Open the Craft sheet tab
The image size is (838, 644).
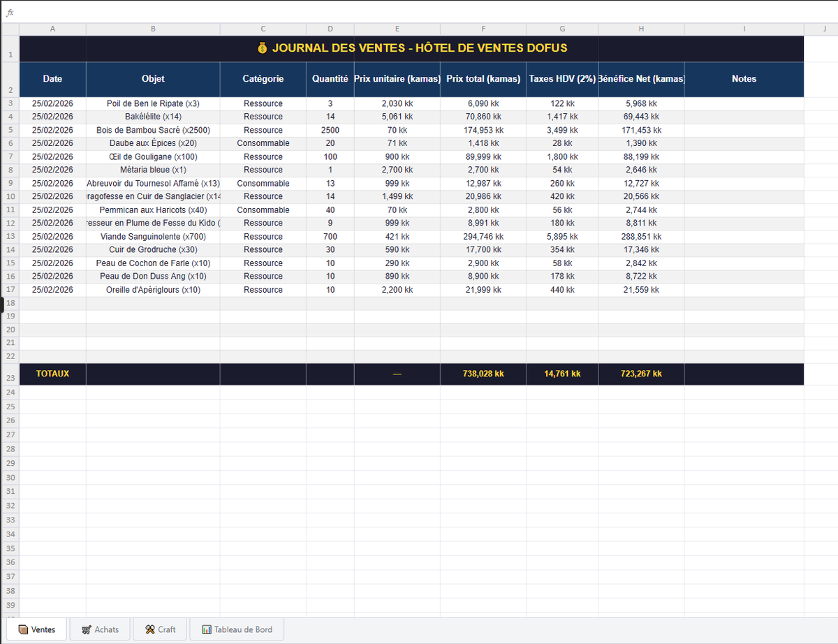point(160,629)
